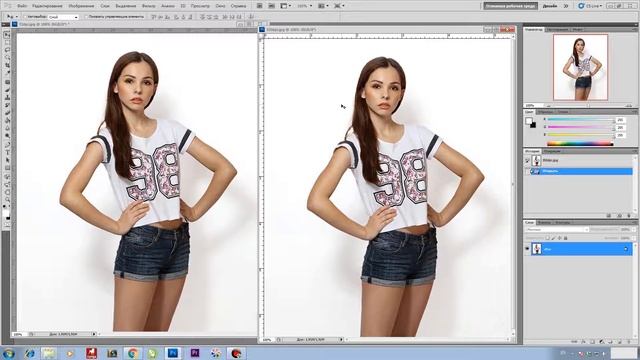Select Основная рабочая среда workspace button

[511, 6]
